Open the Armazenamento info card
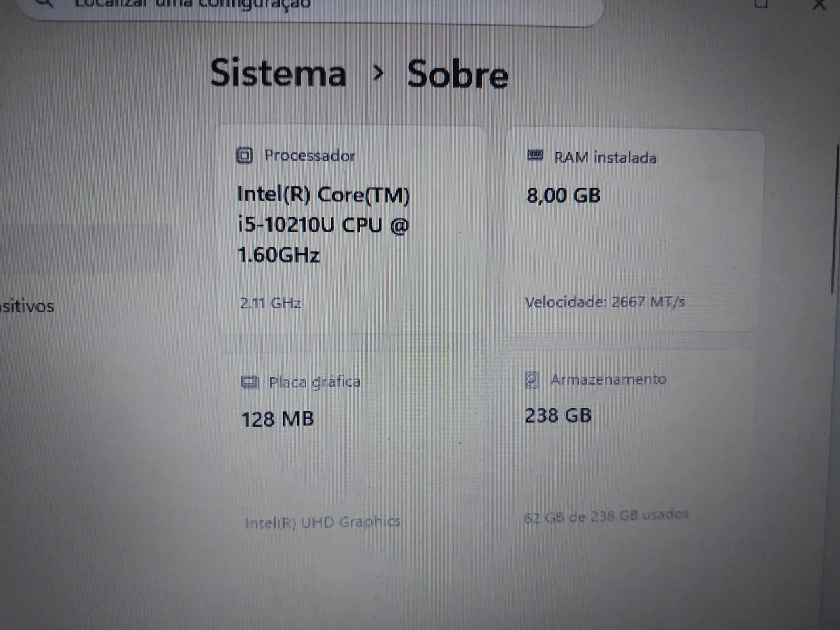Viewport: 840px width, 630px height. point(630,450)
